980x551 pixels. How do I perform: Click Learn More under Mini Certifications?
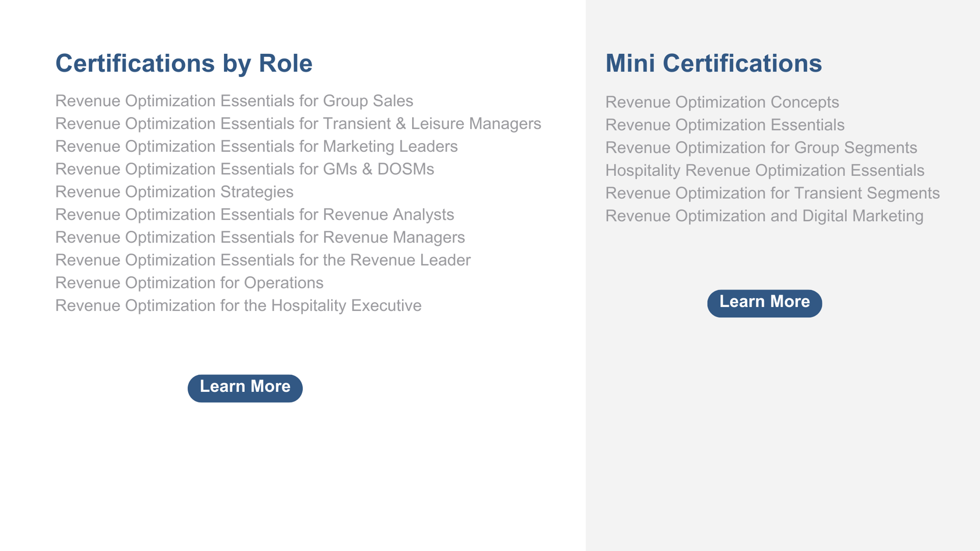pos(764,303)
